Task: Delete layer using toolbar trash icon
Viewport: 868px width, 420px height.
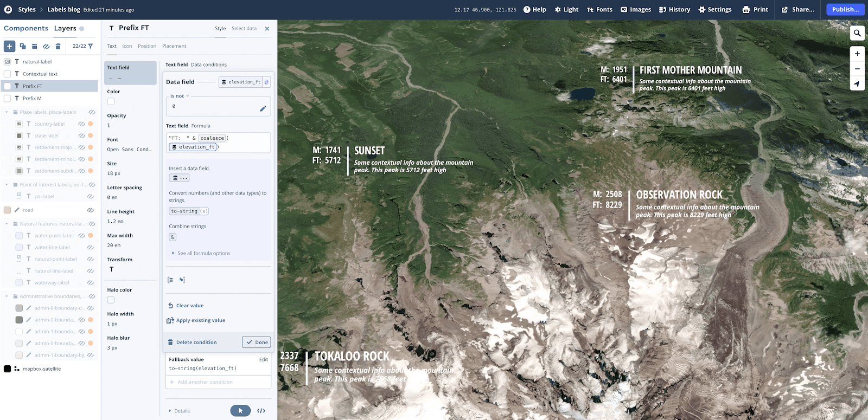Action: [58, 46]
